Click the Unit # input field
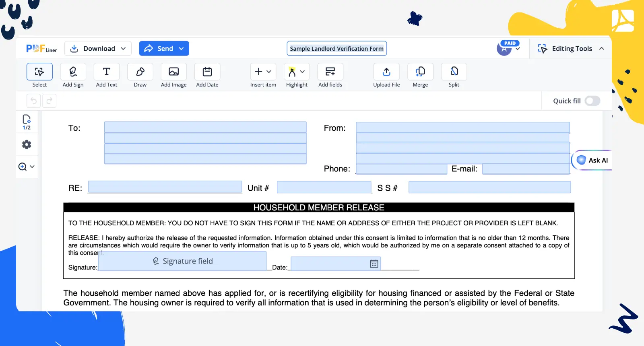The width and height of the screenshot is (644, 346). coord(324,187)
